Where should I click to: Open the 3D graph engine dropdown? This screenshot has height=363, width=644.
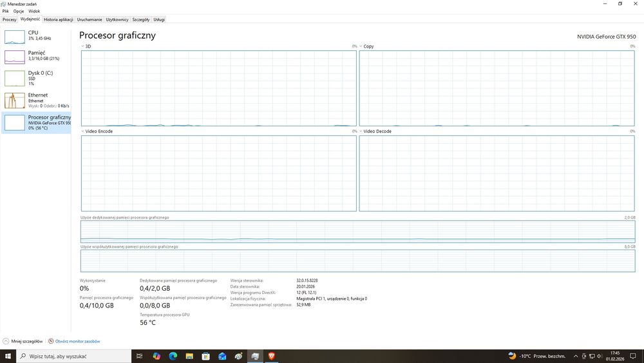(82, 46)
